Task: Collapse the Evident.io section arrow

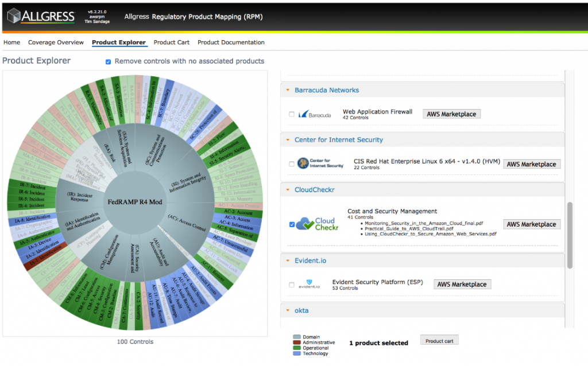Action: [x=288, y=261]
